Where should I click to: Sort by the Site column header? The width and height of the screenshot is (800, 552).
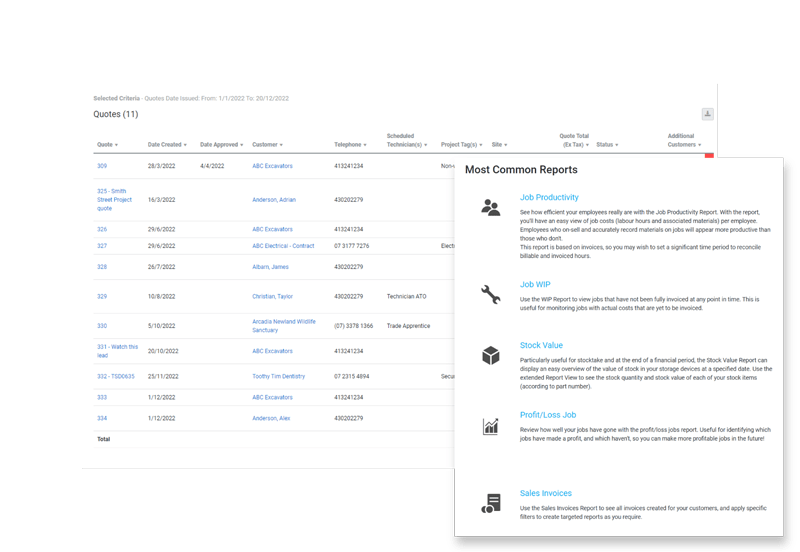click(x=499, y=145)
